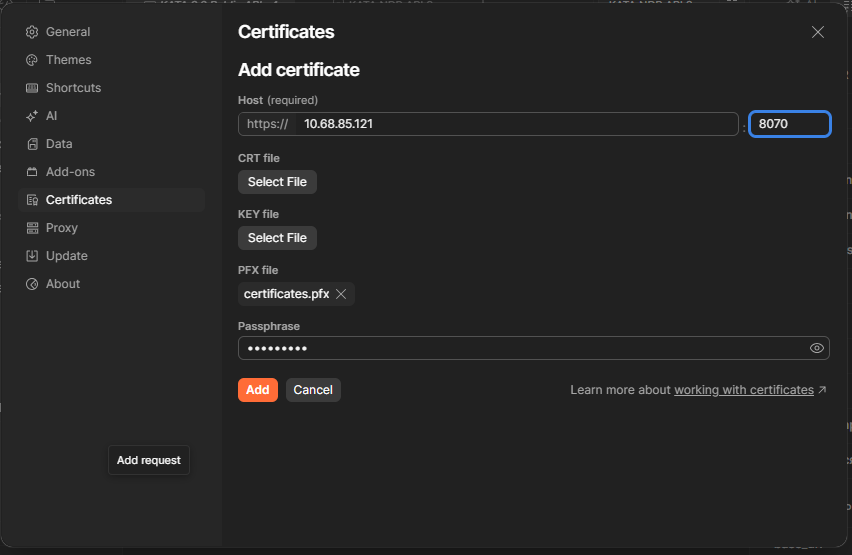852x555 pixels.
Task: Open About section
Action: tap(63, 284)
